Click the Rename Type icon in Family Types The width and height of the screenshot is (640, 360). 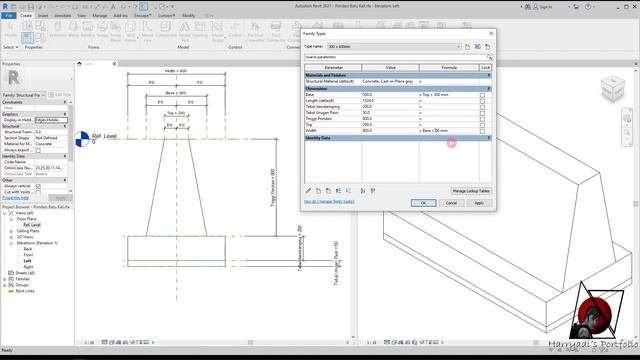478,47
